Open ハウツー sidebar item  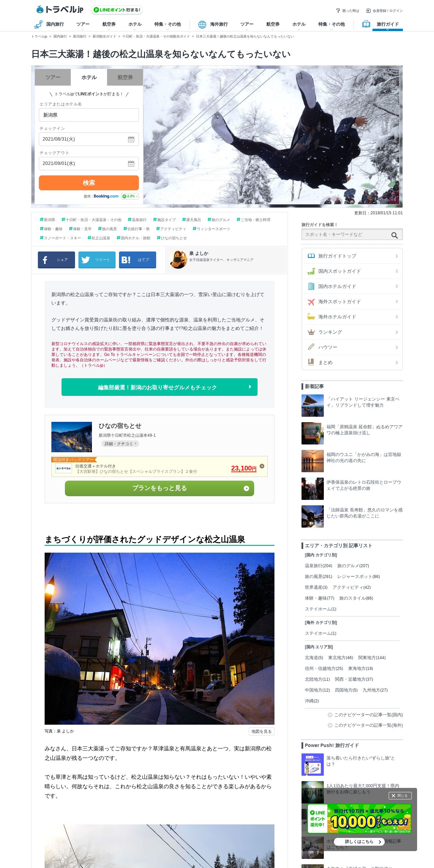pyautogui.click(x=352, y=347)
